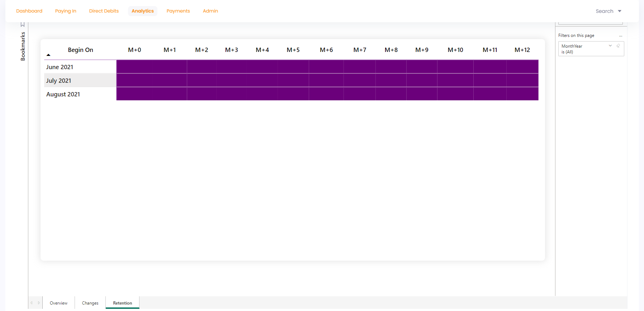
Task: Click the M+8 column header
Action: tap(391, 50)
